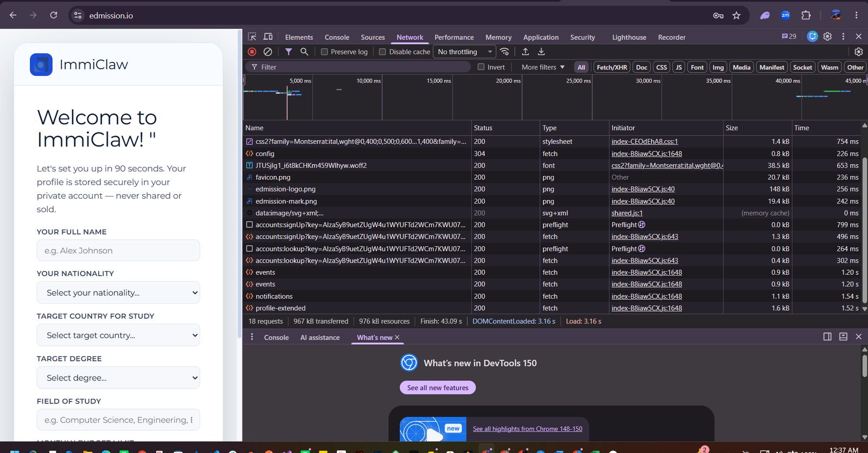Open DevTools settings gear icon

click(x=827, y=36)
